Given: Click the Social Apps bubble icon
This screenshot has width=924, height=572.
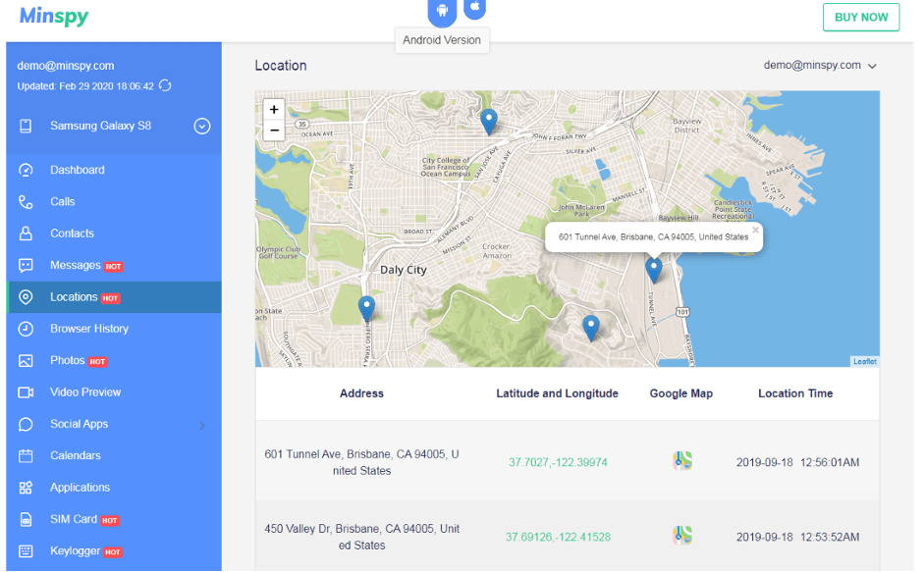Looking at the screenshot, I should click(26, 424).
